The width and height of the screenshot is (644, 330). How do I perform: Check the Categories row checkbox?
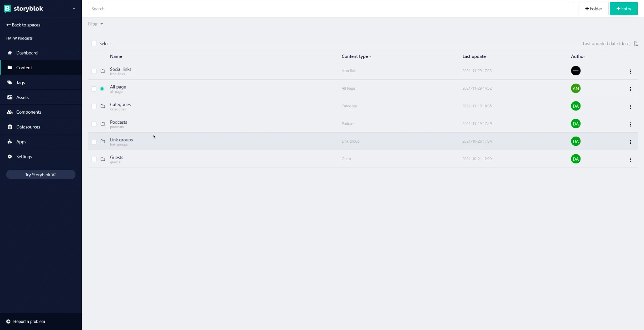[94, 106]
